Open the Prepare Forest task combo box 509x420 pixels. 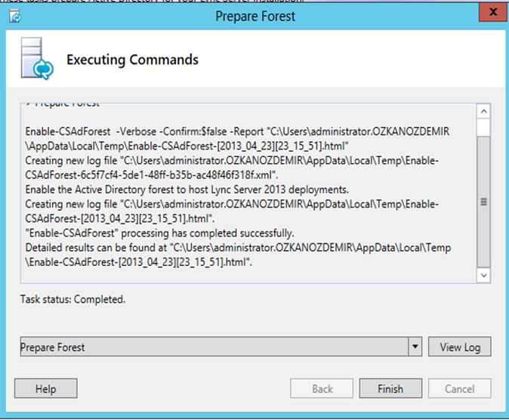point(221,347)
